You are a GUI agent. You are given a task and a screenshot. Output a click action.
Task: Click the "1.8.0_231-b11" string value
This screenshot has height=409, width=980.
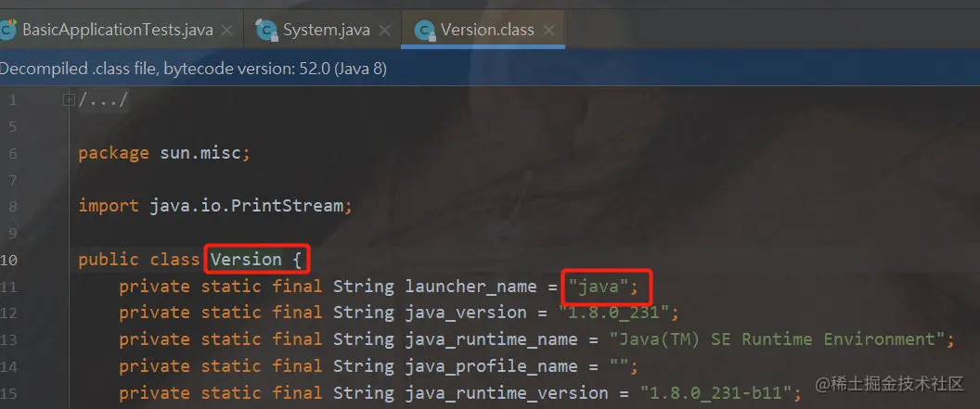716,392
